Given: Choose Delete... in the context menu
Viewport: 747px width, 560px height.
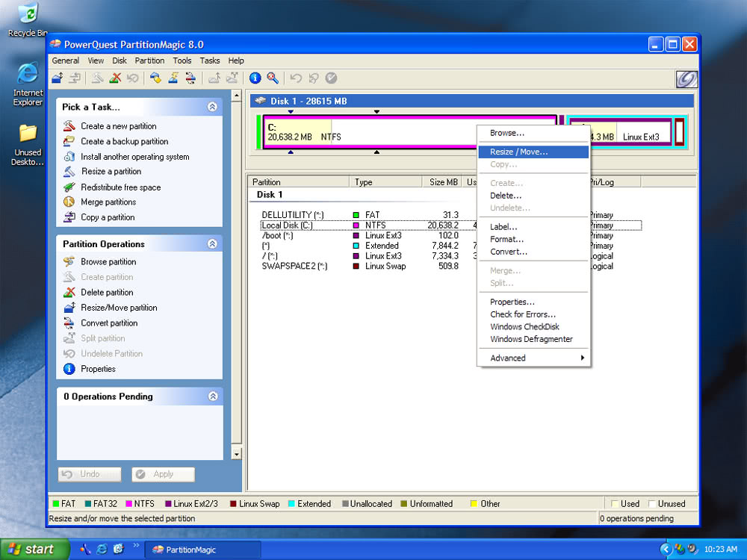Looking at the screenshot, I should pyautogui.click(x=533, y=196).
